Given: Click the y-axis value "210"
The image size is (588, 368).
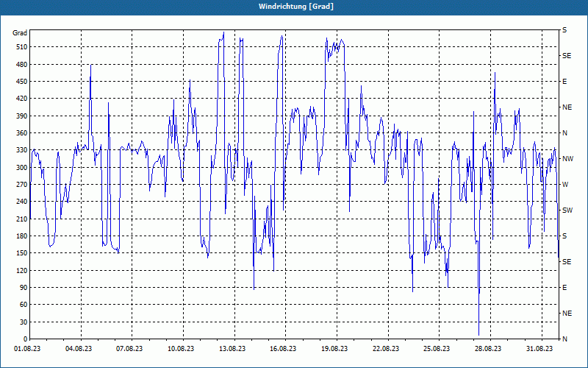Looking at the screenshot, I should (21, 219).
